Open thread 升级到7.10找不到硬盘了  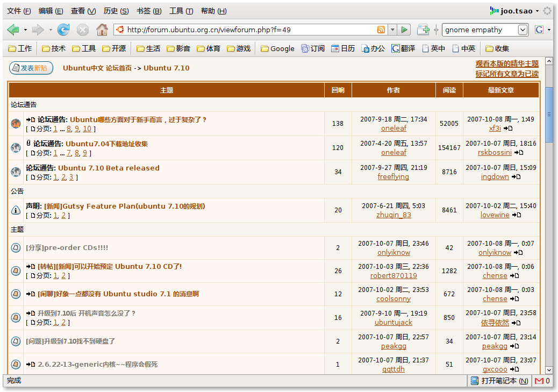pos(70,341)
